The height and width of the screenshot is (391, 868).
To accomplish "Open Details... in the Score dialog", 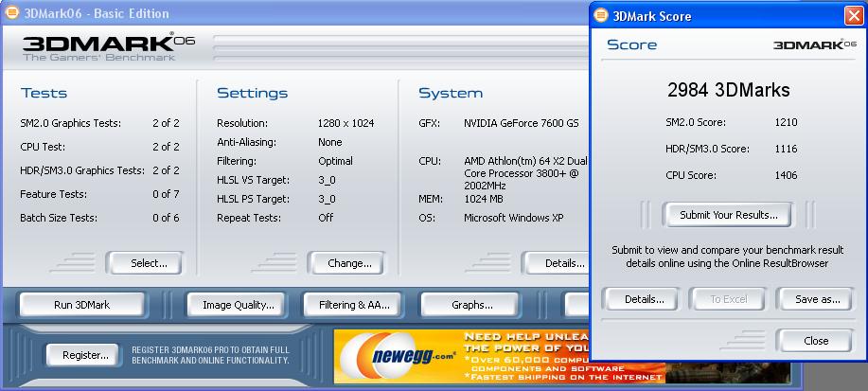I will point(644,299).
